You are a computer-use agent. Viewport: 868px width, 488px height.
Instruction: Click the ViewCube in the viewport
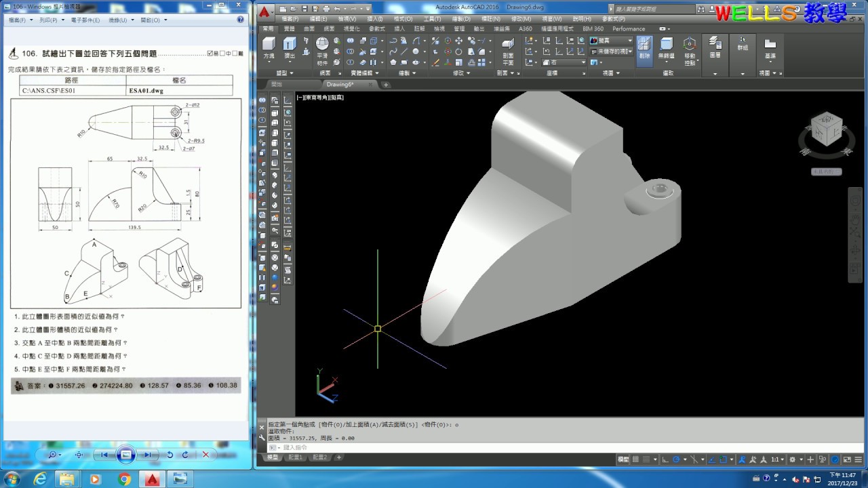pyautogui.click(x=827, y=130)
